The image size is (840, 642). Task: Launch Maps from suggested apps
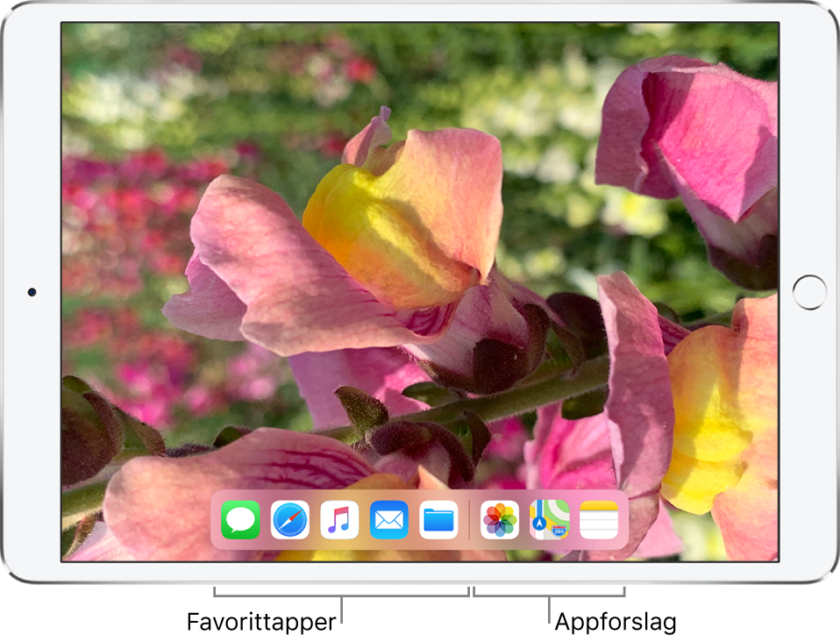549,520
